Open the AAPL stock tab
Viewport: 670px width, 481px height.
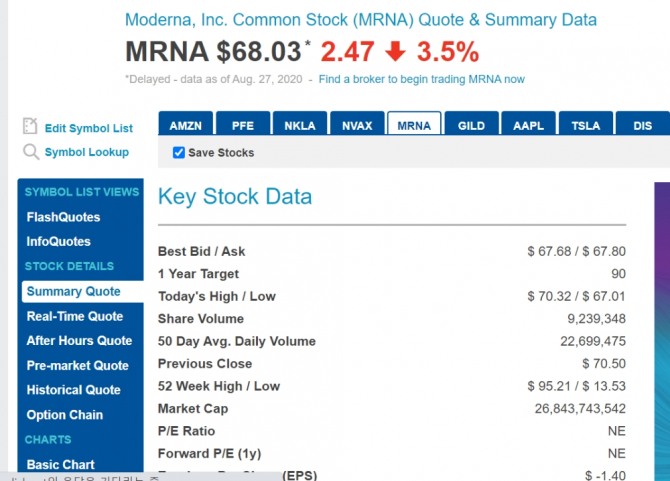pyautogui.click(x=529, y=123)
